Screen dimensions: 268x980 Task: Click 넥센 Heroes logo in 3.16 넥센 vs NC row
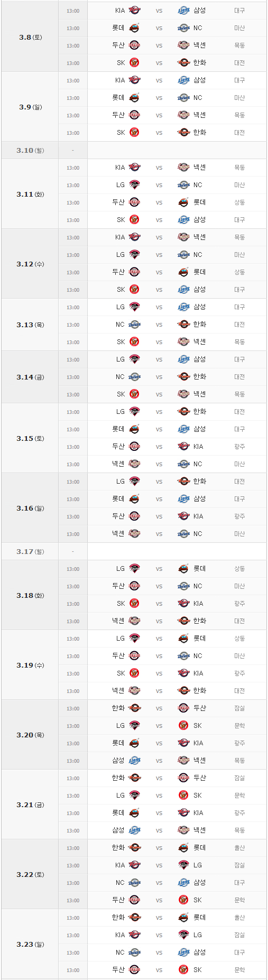(x=134, y=534)
